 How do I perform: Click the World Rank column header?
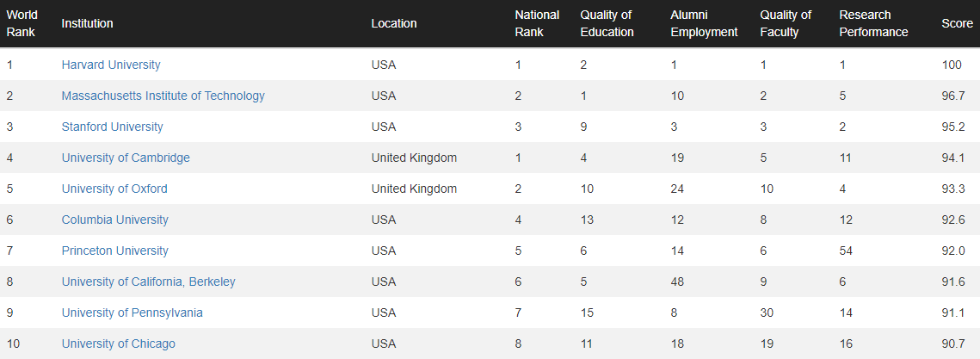(22, 24)
